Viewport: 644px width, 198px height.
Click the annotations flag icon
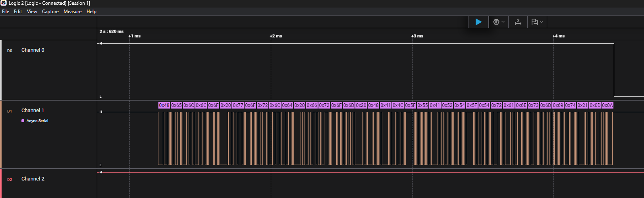point(534,22)
